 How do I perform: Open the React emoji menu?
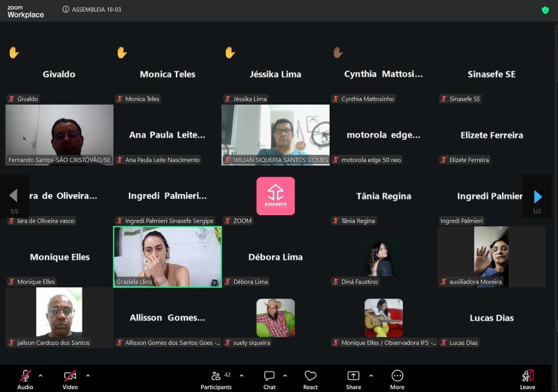click(x=310, y=380)
